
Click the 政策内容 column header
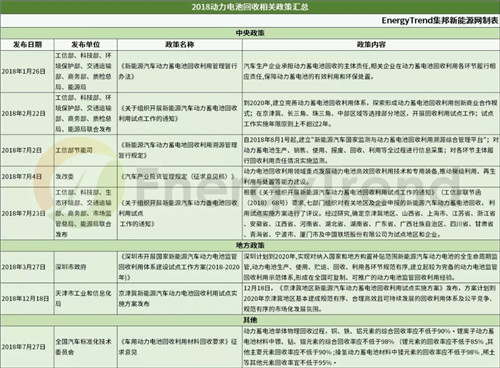coord(371,44)
